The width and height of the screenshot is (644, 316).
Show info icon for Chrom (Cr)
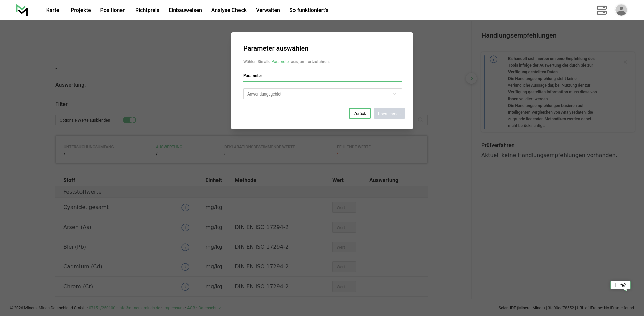tap(185, 287)
